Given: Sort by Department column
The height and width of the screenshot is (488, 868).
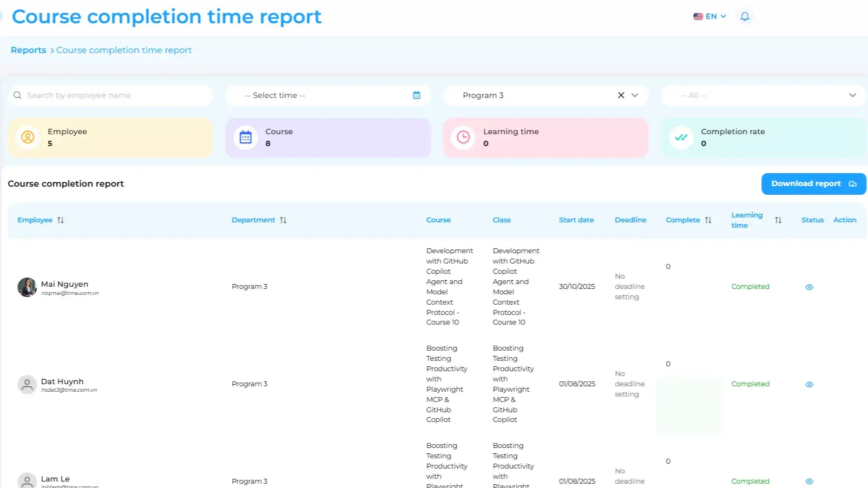Looking at the screenshot, I should pos(283,220).
